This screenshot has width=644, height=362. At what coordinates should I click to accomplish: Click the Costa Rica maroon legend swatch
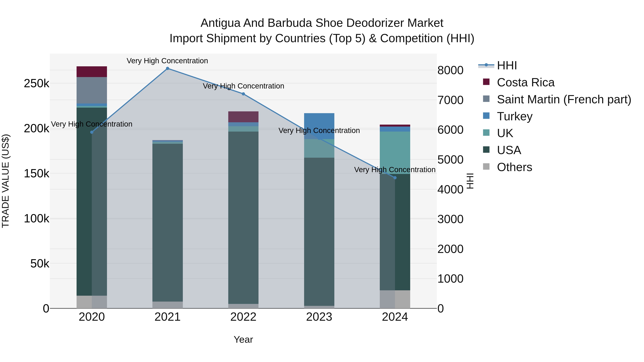point(486,82)
